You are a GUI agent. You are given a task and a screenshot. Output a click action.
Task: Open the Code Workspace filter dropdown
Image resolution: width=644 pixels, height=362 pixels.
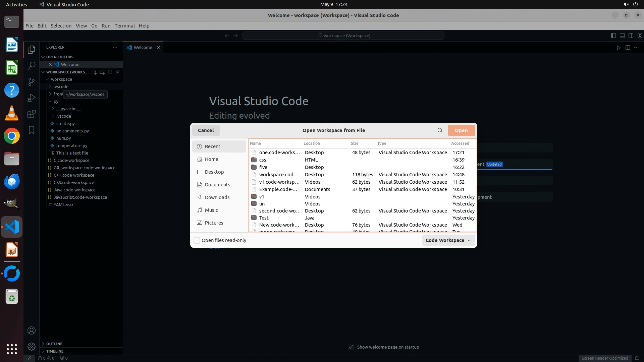tap(448, 240)
